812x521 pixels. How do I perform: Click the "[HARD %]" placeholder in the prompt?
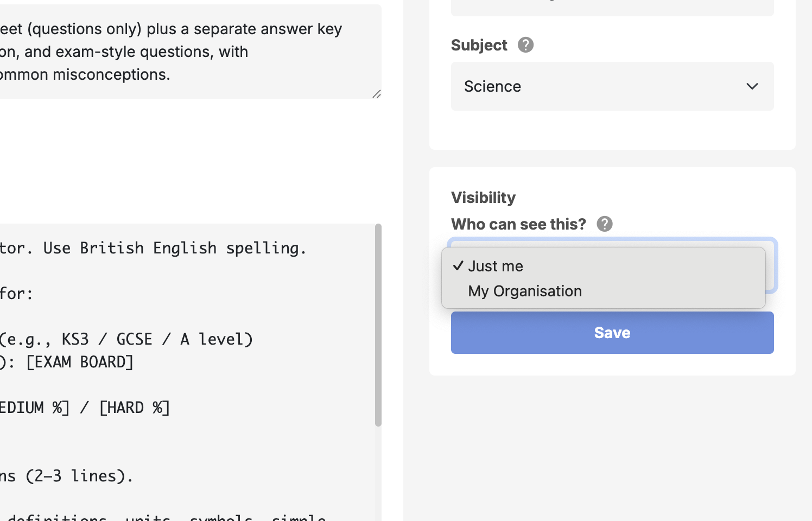(135, 408)
